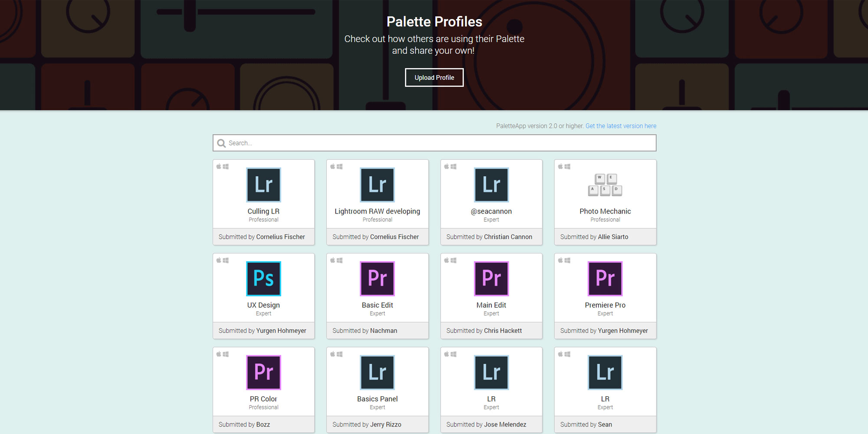Click the Upload Profile button

(x=434, y=78)
